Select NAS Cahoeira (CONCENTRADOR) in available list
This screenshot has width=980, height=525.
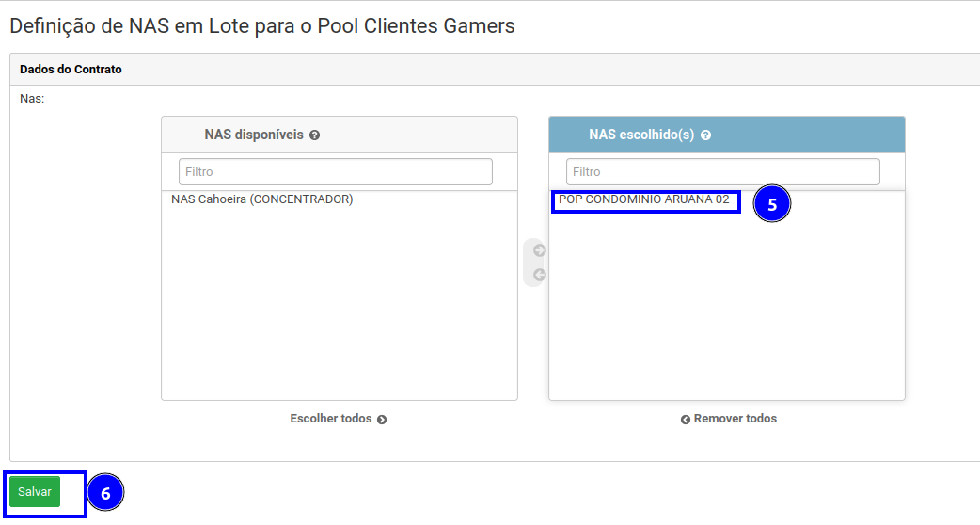tap(262, 199)
